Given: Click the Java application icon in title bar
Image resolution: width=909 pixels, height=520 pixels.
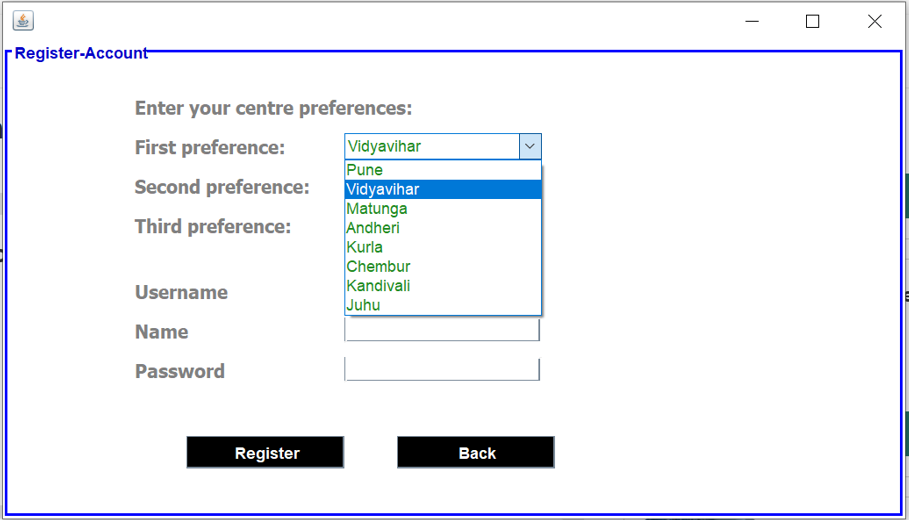Looking at the screenshot, I should click(x=22, y=21).
